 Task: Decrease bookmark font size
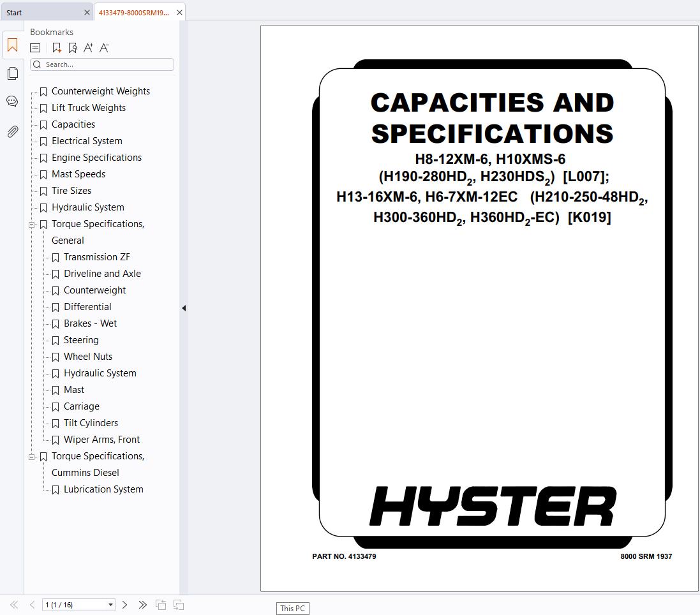(104, 48)
